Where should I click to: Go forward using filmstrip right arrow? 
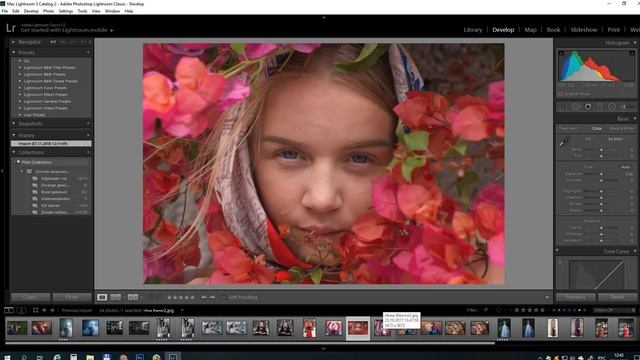point(52,310)
